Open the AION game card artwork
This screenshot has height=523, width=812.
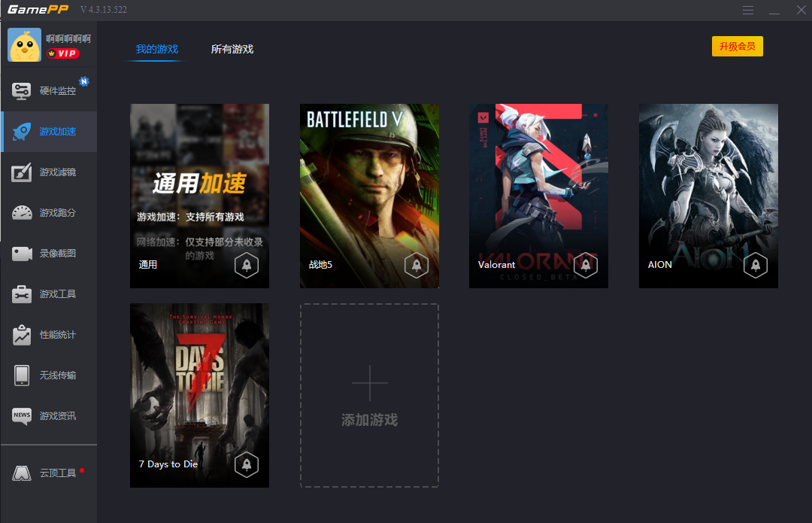pos(708,196)
